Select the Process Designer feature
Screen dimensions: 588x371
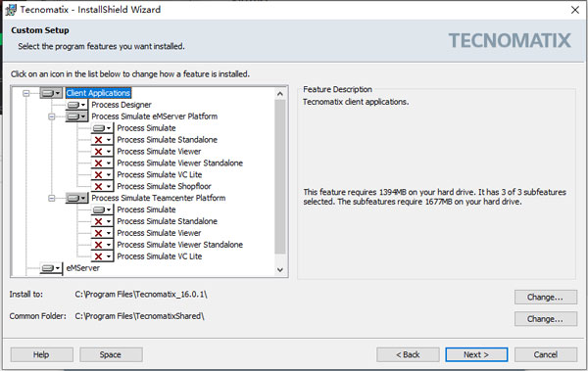(x=122, y=105)
